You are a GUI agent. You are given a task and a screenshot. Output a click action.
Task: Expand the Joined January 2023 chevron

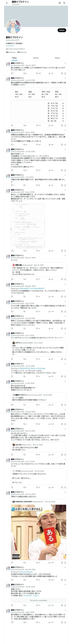point(24,49)
